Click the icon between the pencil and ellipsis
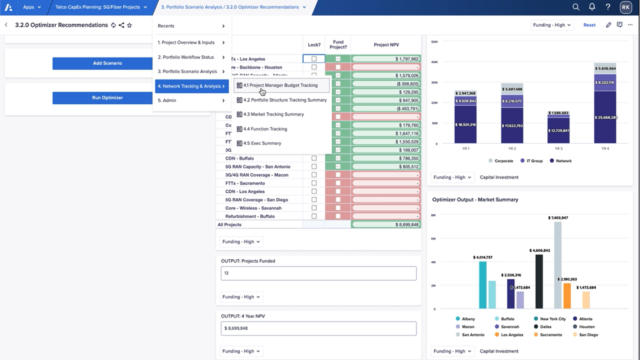This screenshot has height=360, width=640. [x=620, y=25]
